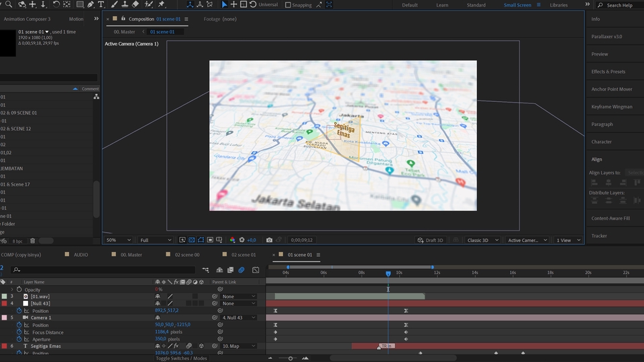Switch to the Standard workspace

(x=476, y=5)
